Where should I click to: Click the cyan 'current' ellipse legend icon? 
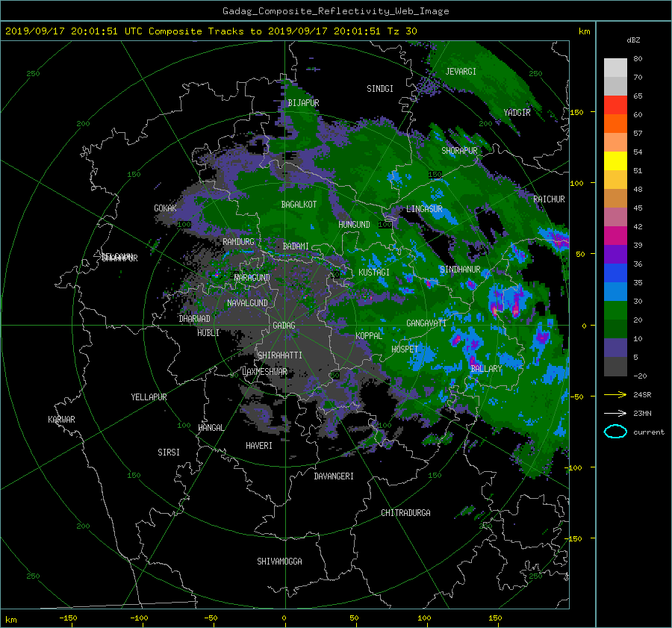(x=615, y=432)
